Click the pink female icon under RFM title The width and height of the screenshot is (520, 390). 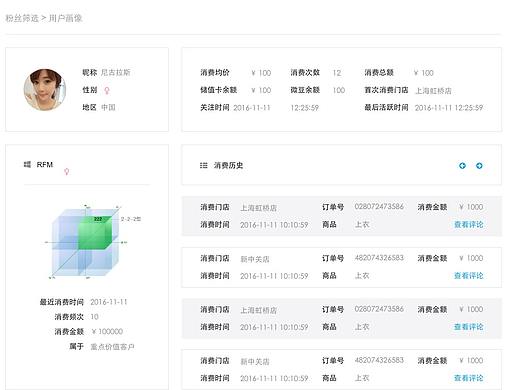click(67, 172)
